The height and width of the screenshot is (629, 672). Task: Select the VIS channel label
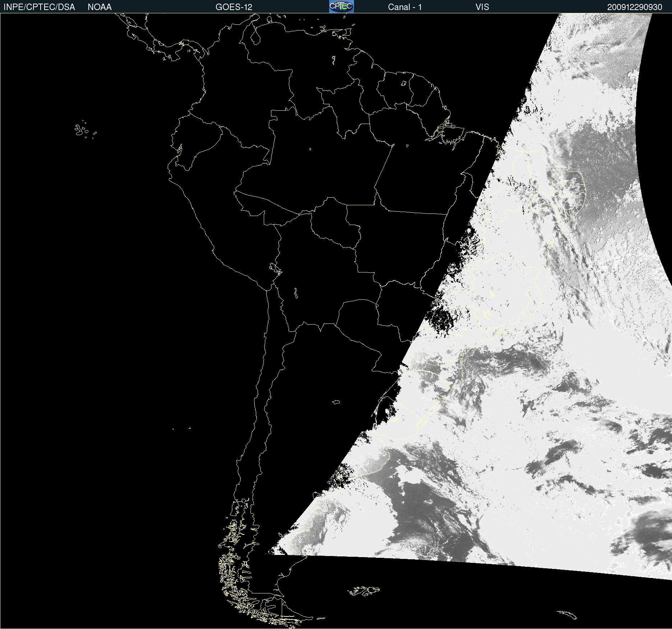click(482, 7)
